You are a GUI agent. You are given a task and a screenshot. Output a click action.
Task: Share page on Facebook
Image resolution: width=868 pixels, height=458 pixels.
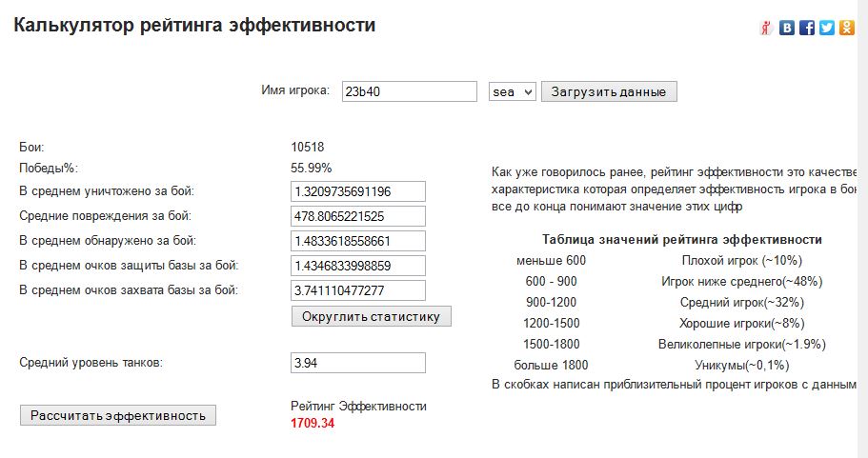pos(807,28)
